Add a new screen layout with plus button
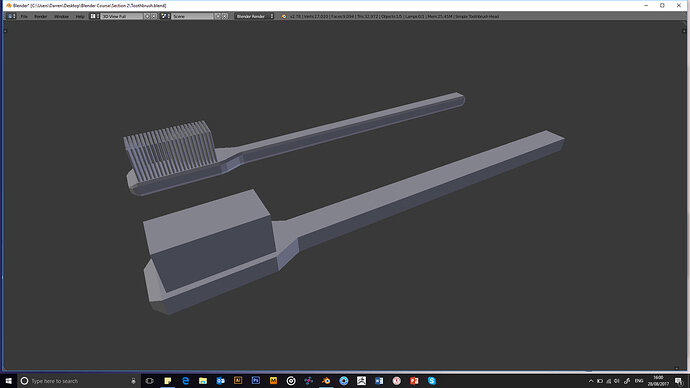Viewport: 690px width, 388px height. click(x=147, y=16)
